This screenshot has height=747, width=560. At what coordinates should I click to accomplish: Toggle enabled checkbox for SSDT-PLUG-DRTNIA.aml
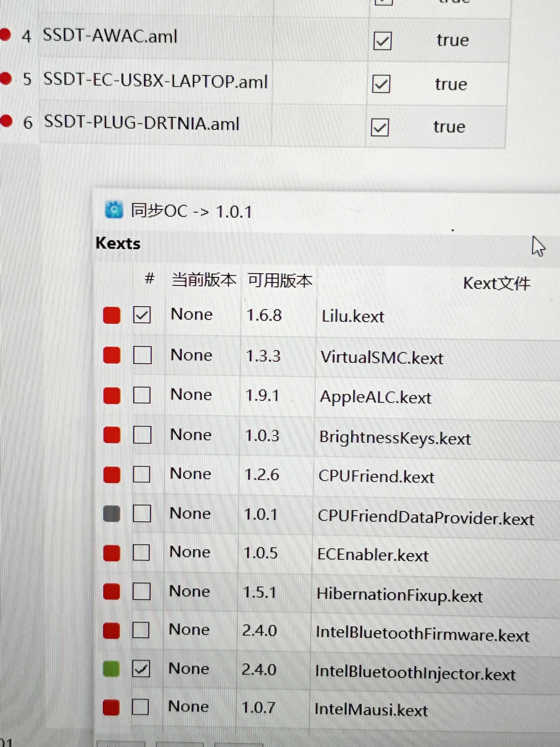point(380,127)
